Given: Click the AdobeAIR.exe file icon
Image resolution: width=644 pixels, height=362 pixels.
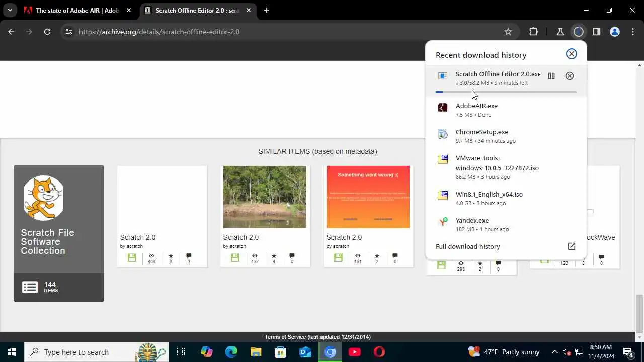Looking at the screenshot, I should tap(443, 107).
